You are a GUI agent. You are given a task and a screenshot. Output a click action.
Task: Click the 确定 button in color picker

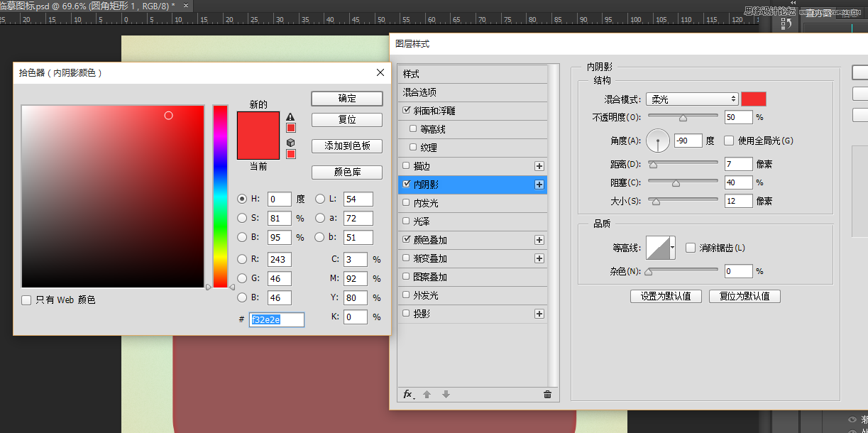click(x=347, y=99)
